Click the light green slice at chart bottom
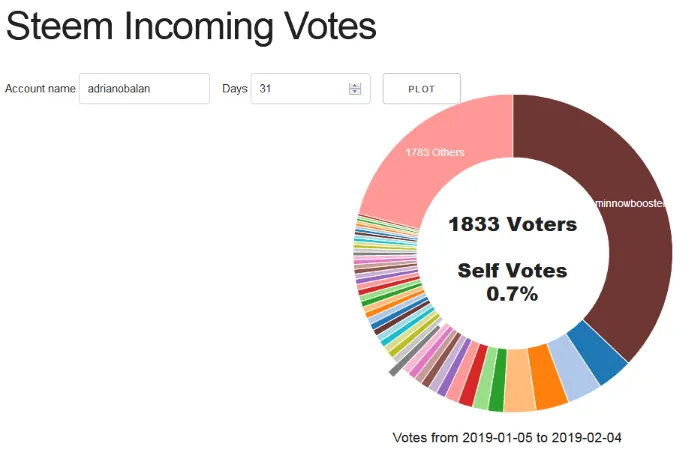 tap(484, 378)
